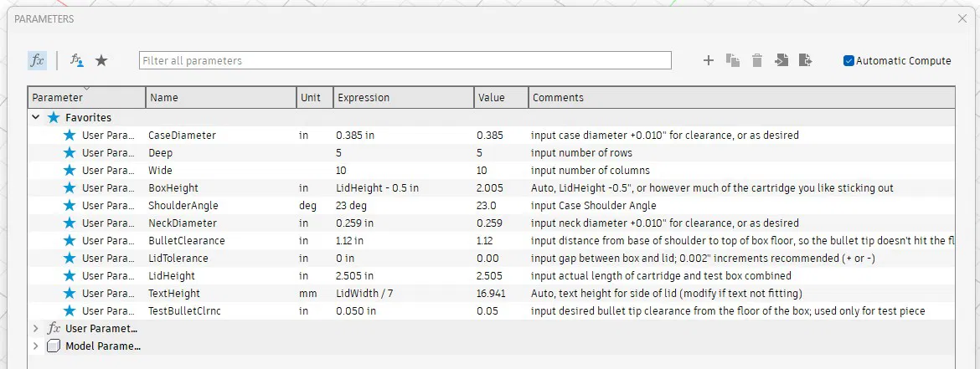This screenshot has height=369, width=980.
Task: Show only user parameters filter icon
Action: 77,60
